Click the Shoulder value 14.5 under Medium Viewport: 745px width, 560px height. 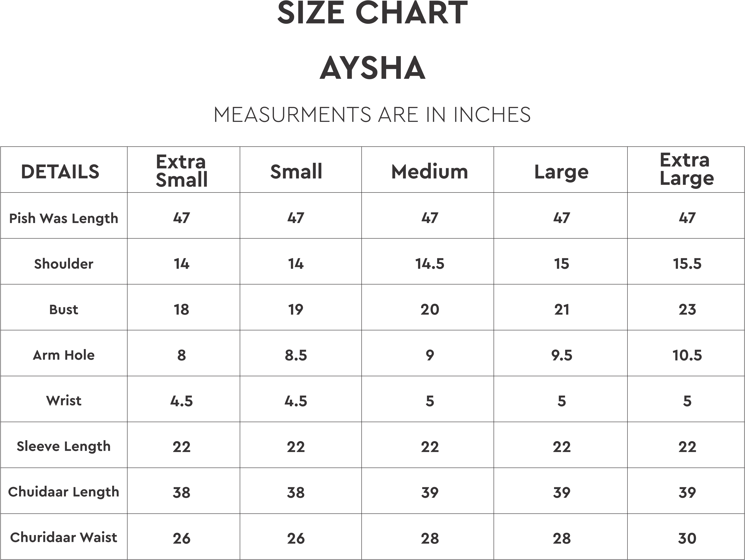[429, 264]
